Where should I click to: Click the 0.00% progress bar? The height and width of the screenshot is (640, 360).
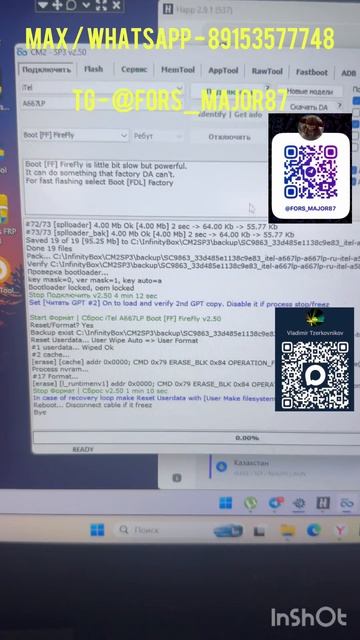196,438
